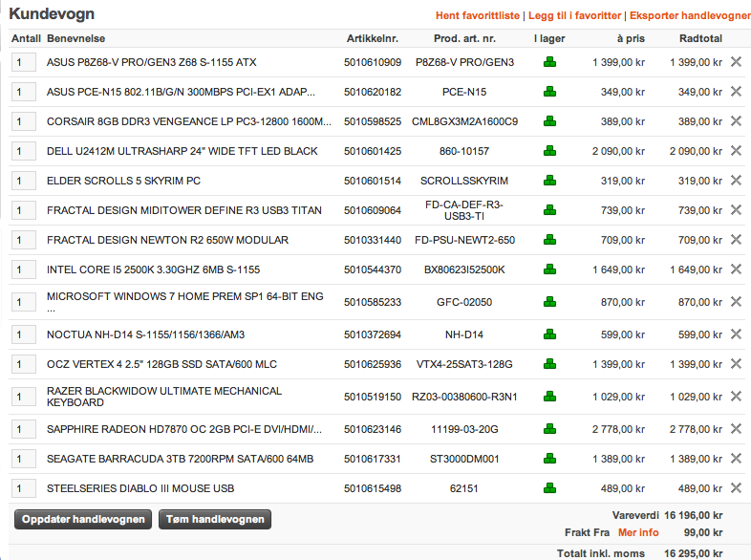The height and width of the screenshot is (560, 751).
Task: Click stock icon for Dell U2412M
Action: tap(549, 151)
